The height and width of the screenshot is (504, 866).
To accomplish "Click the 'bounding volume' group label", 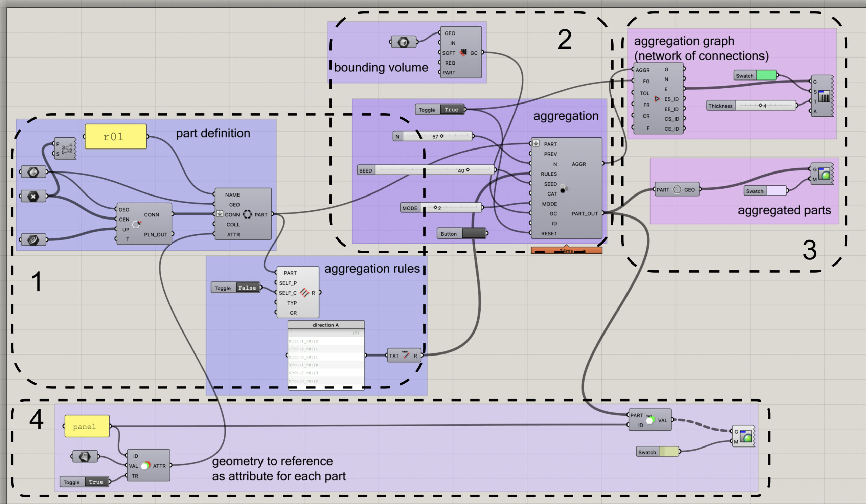I will click(382, 68).
